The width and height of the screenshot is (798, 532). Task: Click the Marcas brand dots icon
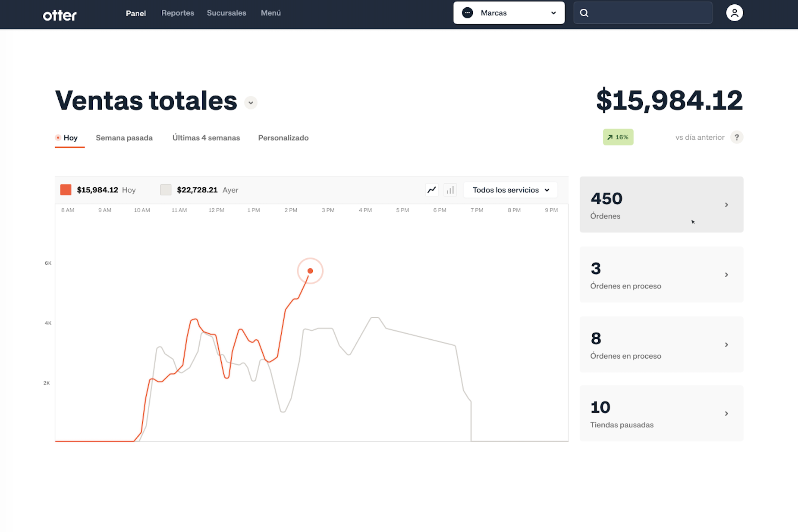[x=467, y=13]
